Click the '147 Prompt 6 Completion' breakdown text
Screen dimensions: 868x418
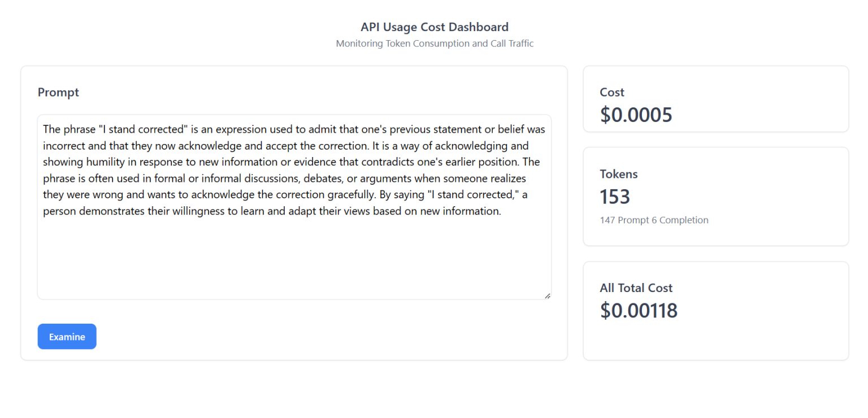654,220
